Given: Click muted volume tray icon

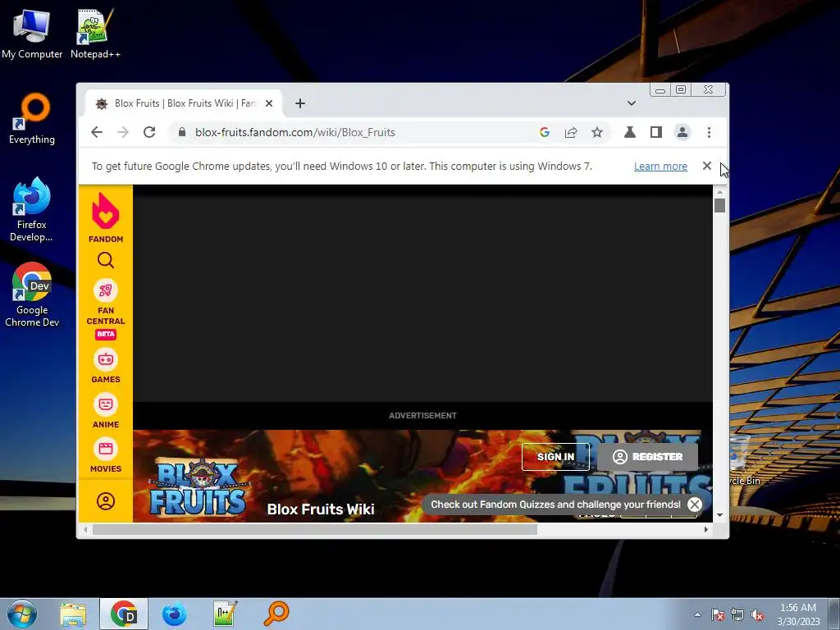Looking at the screenshot, I should (x=757, y=614).
